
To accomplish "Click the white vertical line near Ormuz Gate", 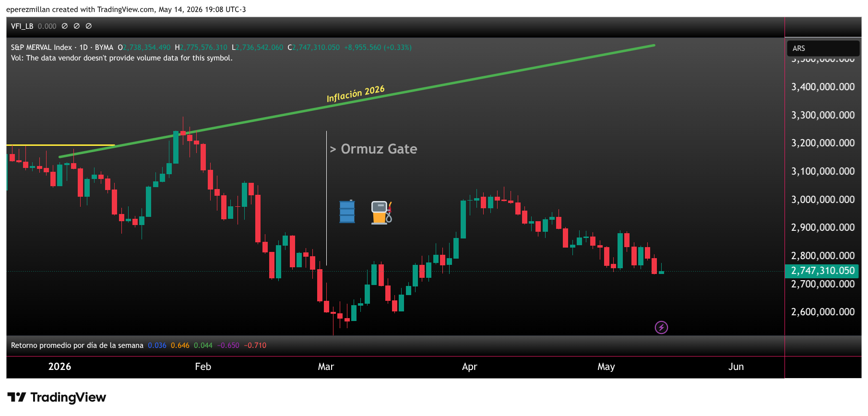I will coord(327,198).
